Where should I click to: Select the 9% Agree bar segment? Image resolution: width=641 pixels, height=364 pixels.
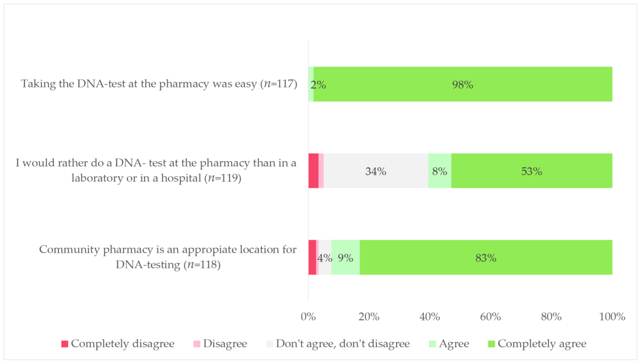pos(346,257)
